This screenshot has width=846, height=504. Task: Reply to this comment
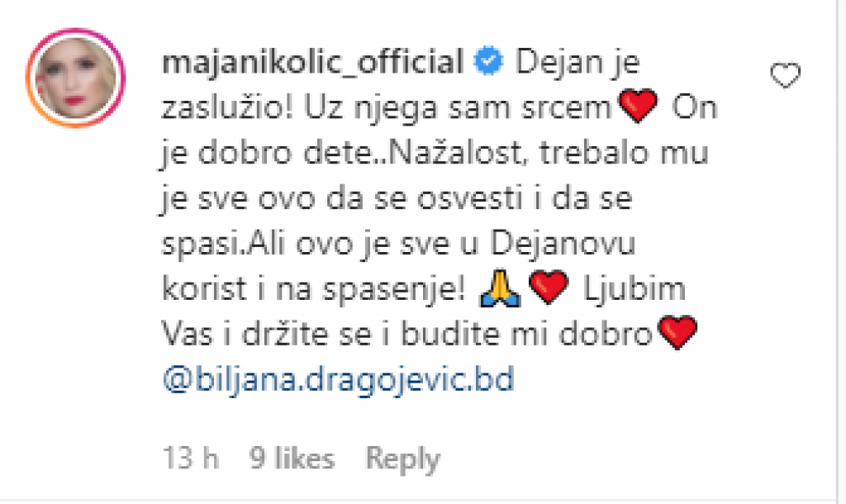[403, 459]
